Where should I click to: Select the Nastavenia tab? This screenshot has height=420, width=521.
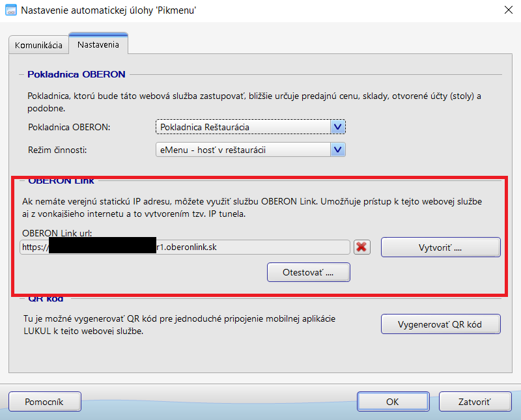point(98,44)
